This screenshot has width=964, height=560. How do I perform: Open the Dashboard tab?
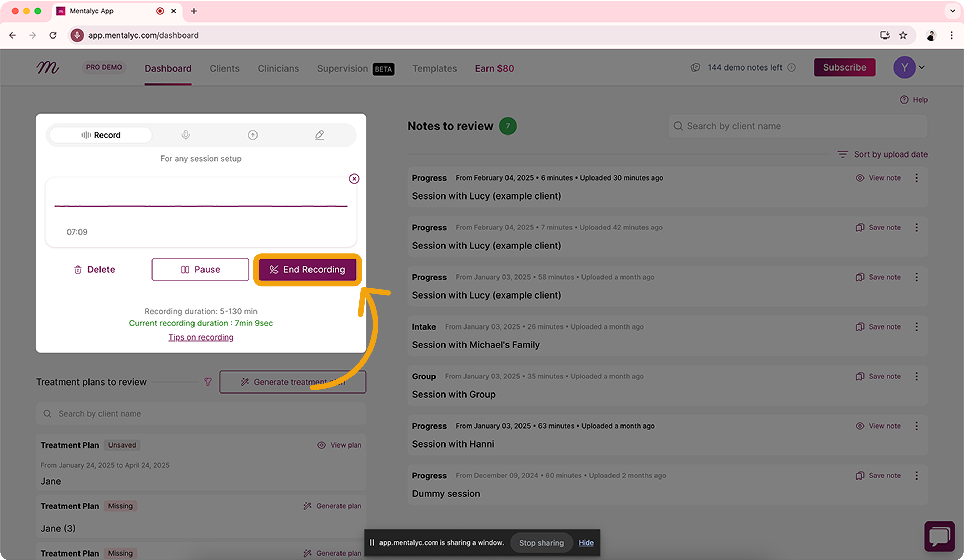tap(168, 68)
